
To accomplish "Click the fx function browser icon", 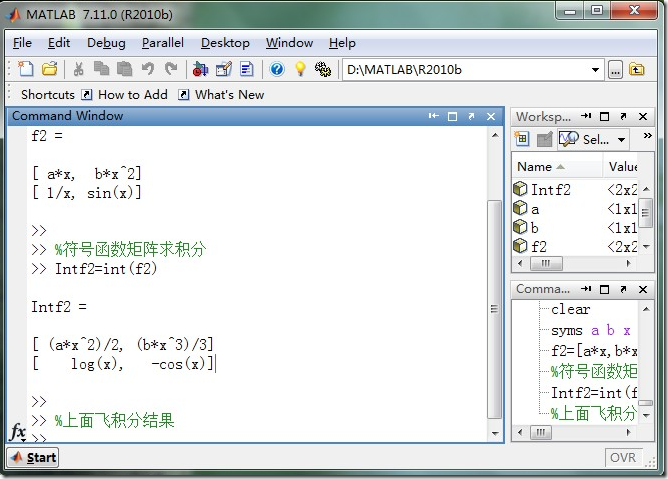I will (18, 432).
